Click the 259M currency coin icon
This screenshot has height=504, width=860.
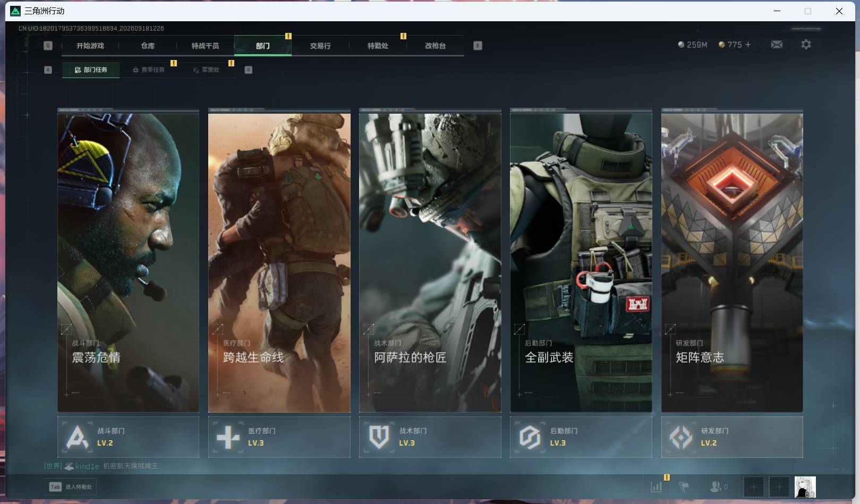tap(681, 45)
